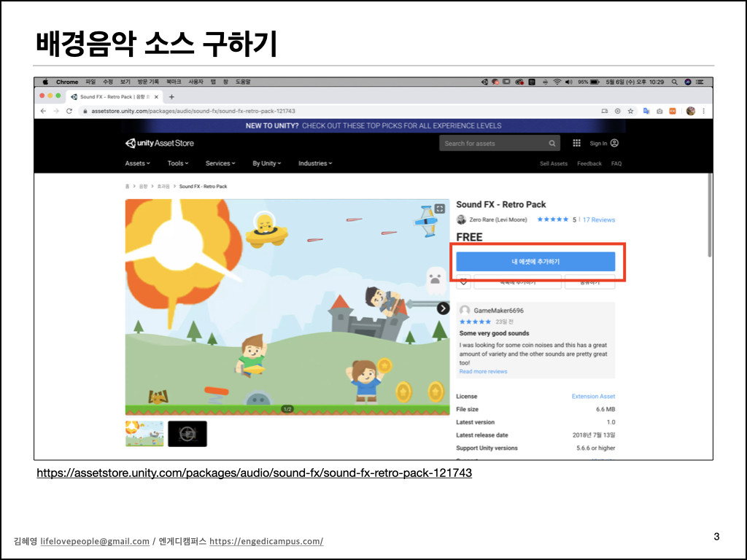Click the search magnifier in Search for assets

551,144
